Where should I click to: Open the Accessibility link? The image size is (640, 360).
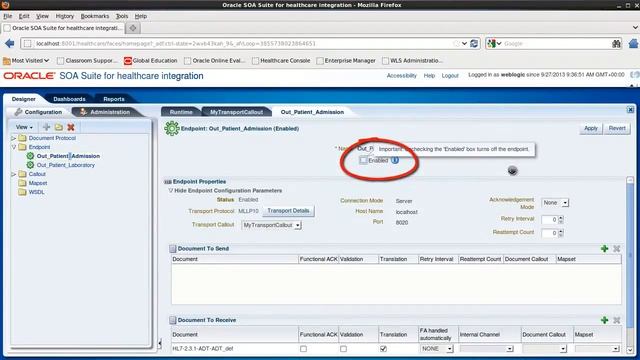pos(402,76)
